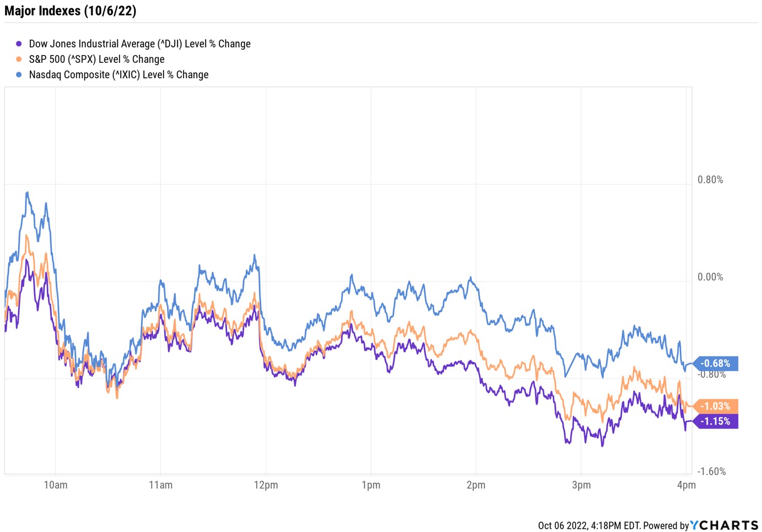Click the Major Indexes (10/6/22) chart title
This screenshot has height=532, width=762.
point(71,11)
